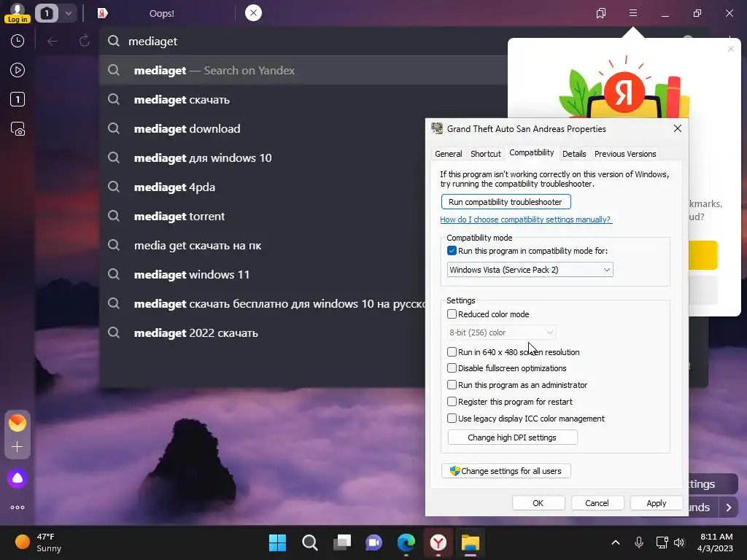Viewport: 747px width, 560px height.
Task: Open the weather widget showing 47°F Sunny
Action: 39,542
